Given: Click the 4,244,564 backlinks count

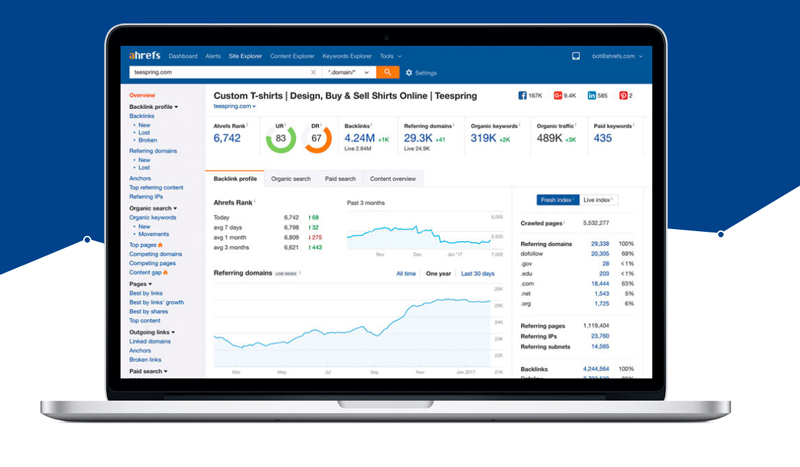Looking at the screenshot, I should pyautogui.click(x=596, y=369).
